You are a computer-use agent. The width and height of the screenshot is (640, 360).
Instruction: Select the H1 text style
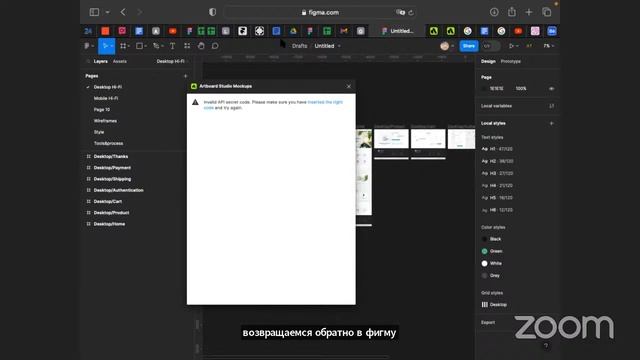[x=497, y=149]
